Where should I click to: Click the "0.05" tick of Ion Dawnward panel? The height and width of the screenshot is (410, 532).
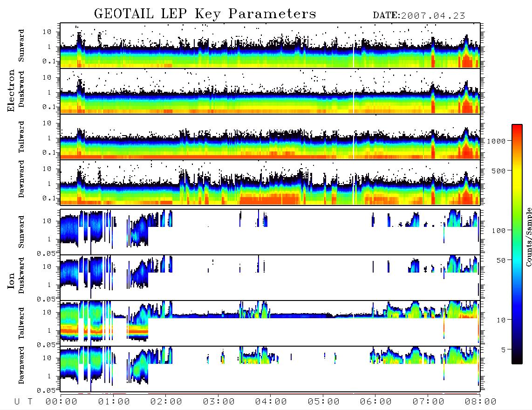47,390
